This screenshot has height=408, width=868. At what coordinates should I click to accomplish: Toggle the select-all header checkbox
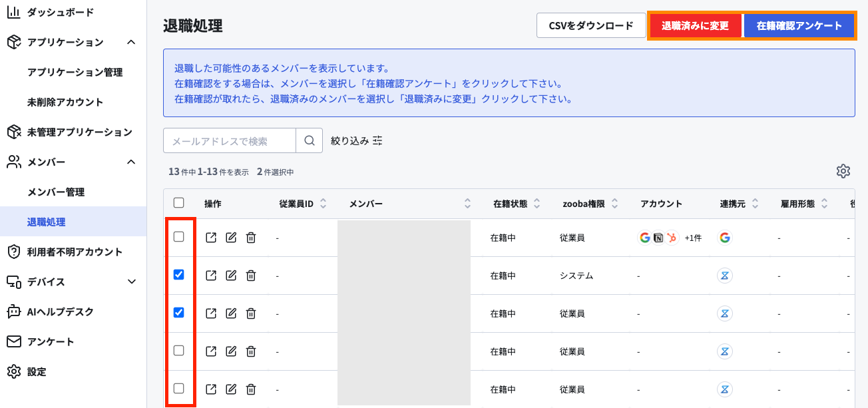coord(178,203)
